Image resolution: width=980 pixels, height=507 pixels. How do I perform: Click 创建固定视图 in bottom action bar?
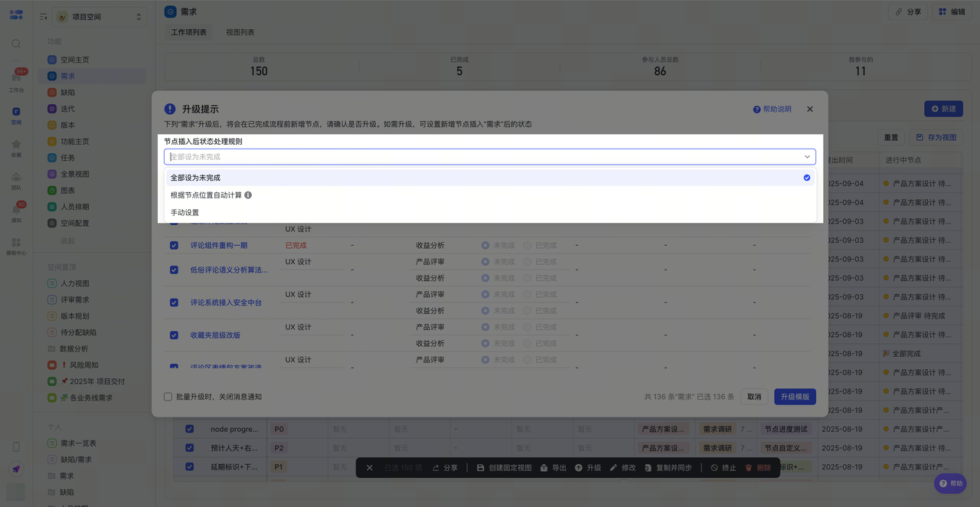505,467
